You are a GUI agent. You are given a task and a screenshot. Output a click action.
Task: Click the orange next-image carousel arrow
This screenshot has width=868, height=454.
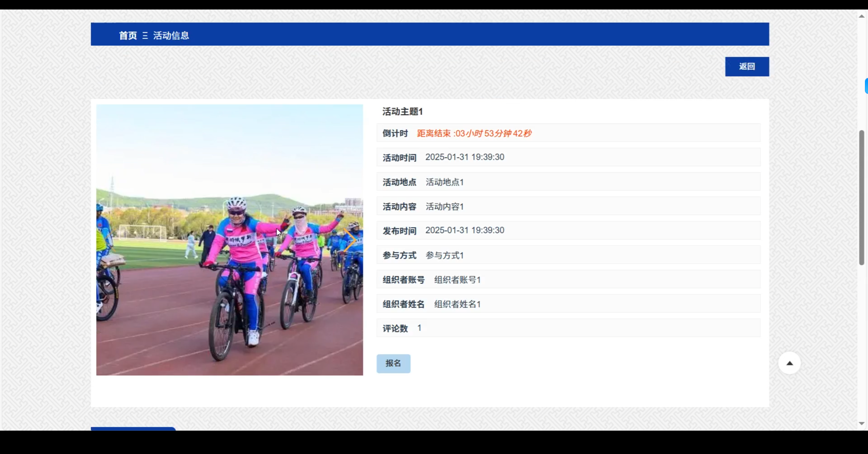pyautogui.click(x=349, y=240)
